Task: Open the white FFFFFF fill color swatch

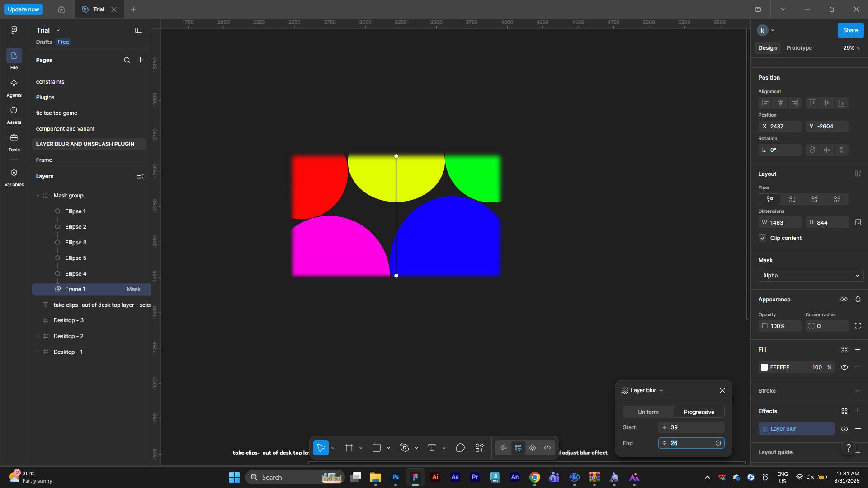Action: pos(764,367)
